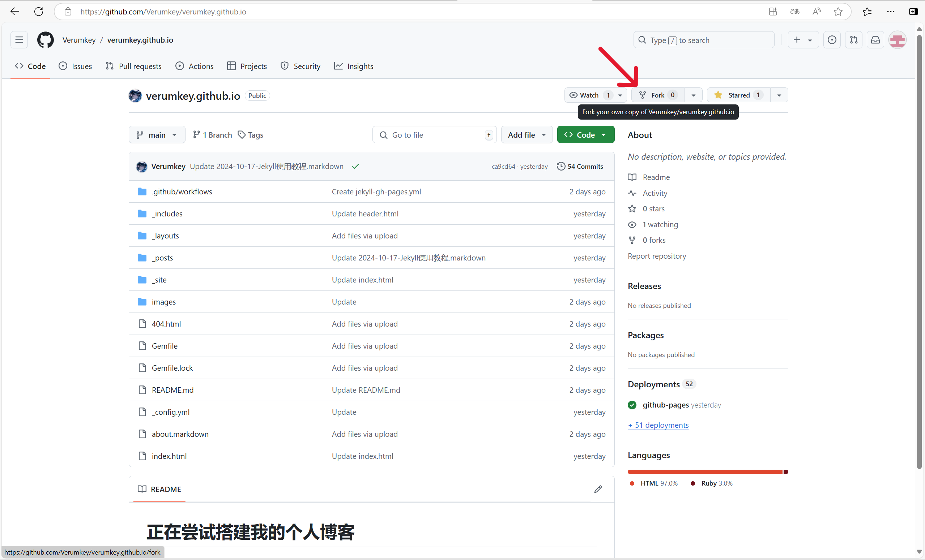This screenshot has width=925, height=560.
Task: Open the GitHub hamburger navigation menu
Action: 19,40
